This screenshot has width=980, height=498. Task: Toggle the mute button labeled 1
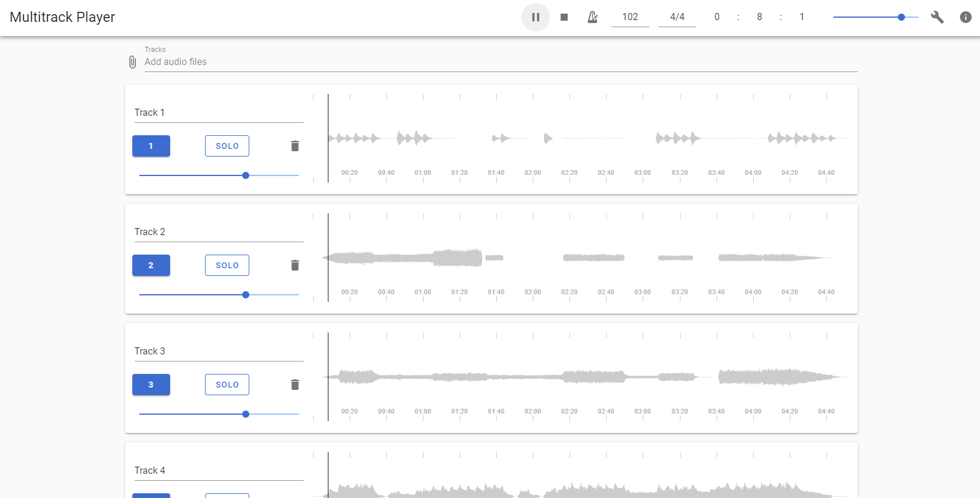(x=151, y=146)
